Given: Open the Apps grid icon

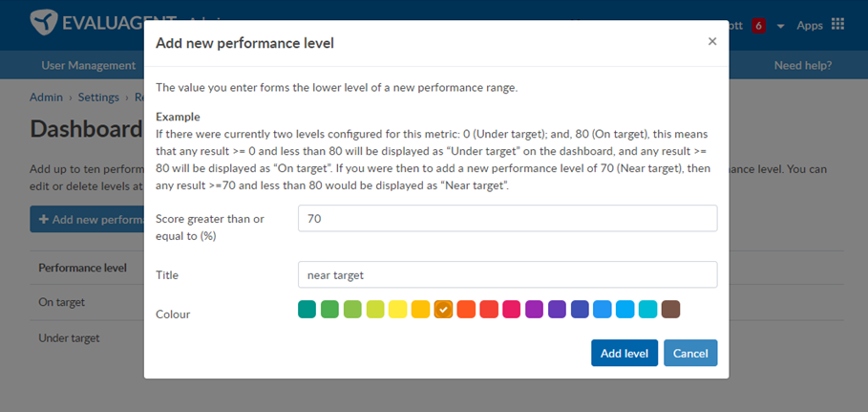Looking at the screenshot, I should (837, 25).
